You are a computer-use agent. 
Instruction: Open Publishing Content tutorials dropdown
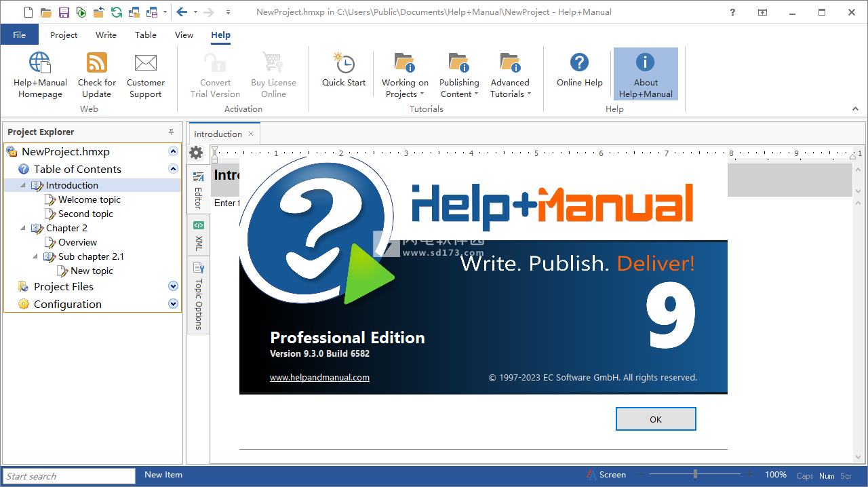point(459,75)
